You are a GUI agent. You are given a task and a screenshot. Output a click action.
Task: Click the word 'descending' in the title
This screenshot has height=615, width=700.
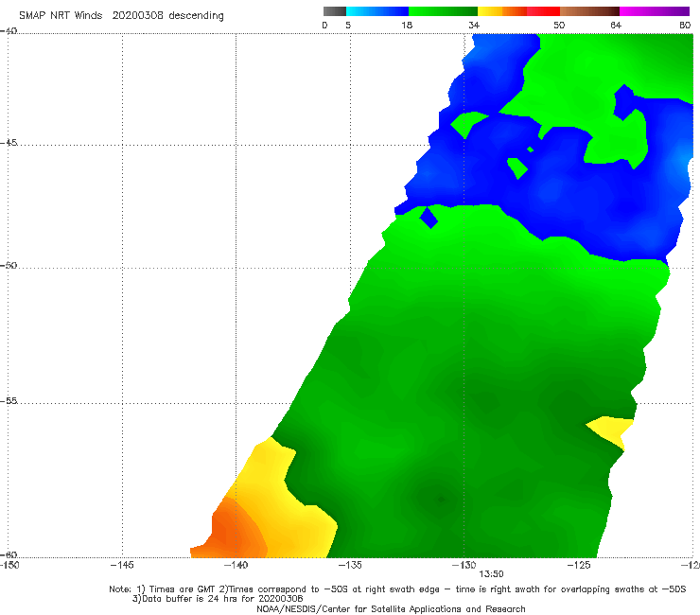[197, 16]
